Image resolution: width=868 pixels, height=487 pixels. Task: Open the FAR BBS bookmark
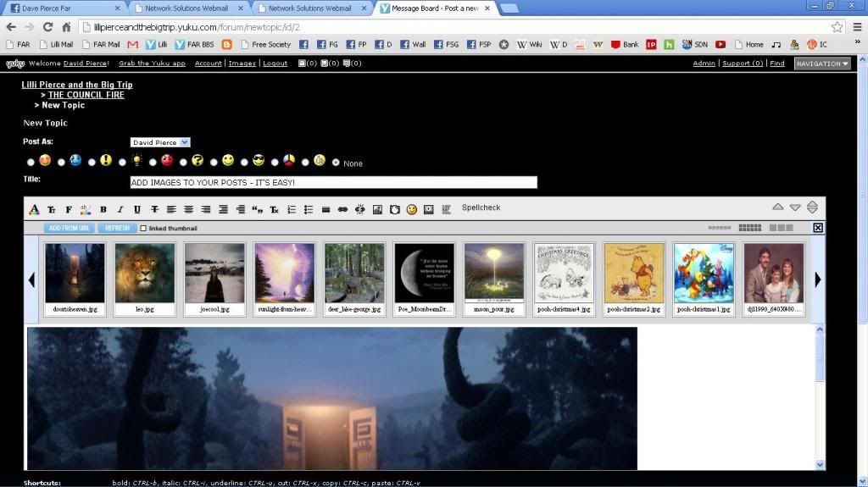(194, 44)
